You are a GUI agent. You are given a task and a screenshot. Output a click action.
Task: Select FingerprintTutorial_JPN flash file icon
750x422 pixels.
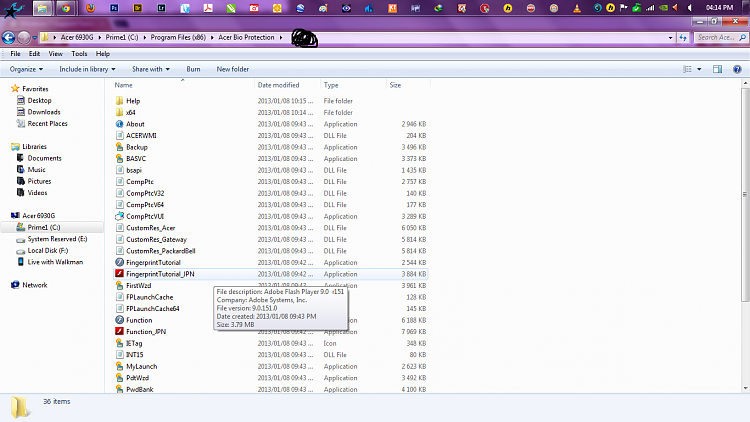click(120, 274)
